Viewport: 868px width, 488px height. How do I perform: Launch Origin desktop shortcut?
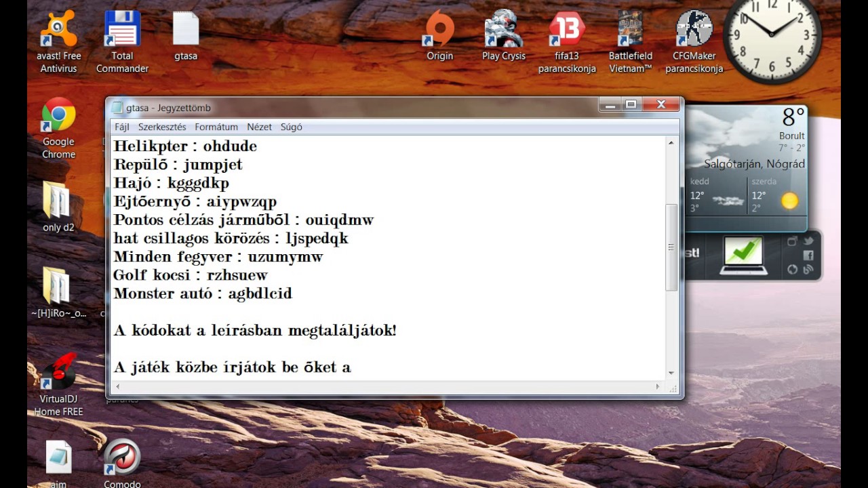439,37
